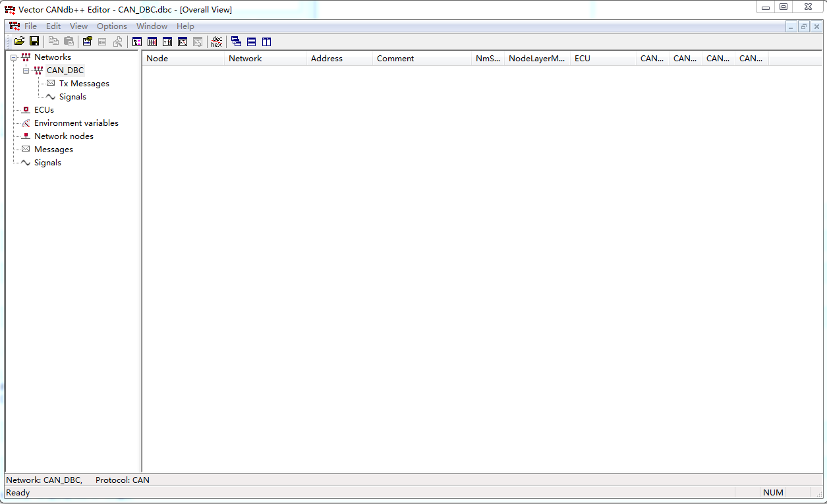Click the view icon showing a curve
827x504 pixels.
[183, 42]
